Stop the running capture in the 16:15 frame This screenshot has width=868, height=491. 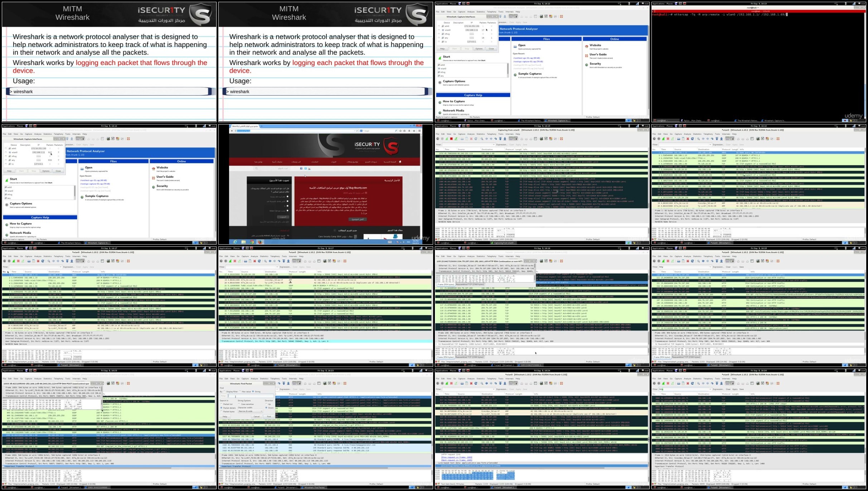(x=451, y=139)
